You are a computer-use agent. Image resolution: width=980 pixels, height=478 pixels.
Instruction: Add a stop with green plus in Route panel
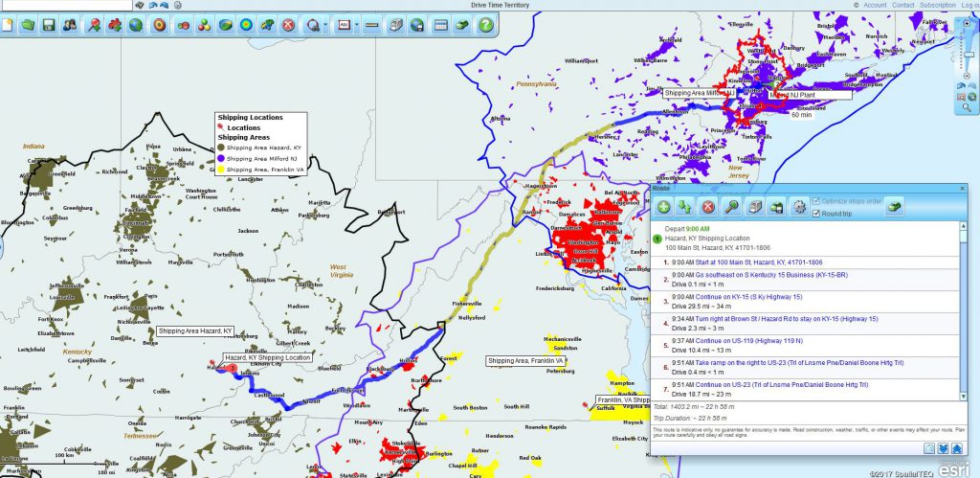[x=664, y=207]
